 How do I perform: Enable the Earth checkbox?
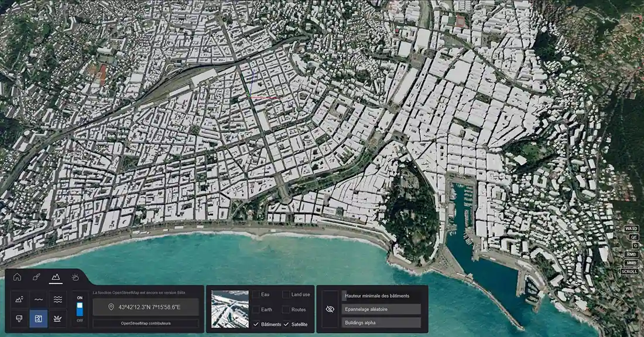tap(256, 309)
